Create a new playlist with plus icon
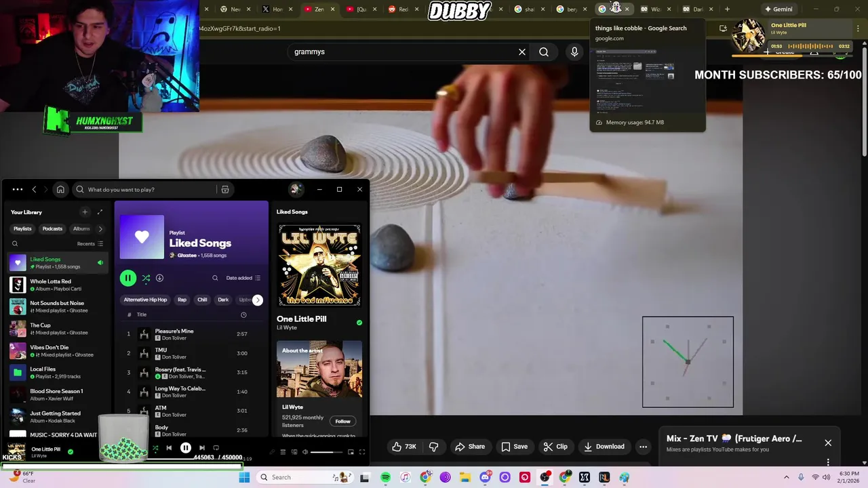The width and height of the screenshot is (868, 488). coord(85,212)
